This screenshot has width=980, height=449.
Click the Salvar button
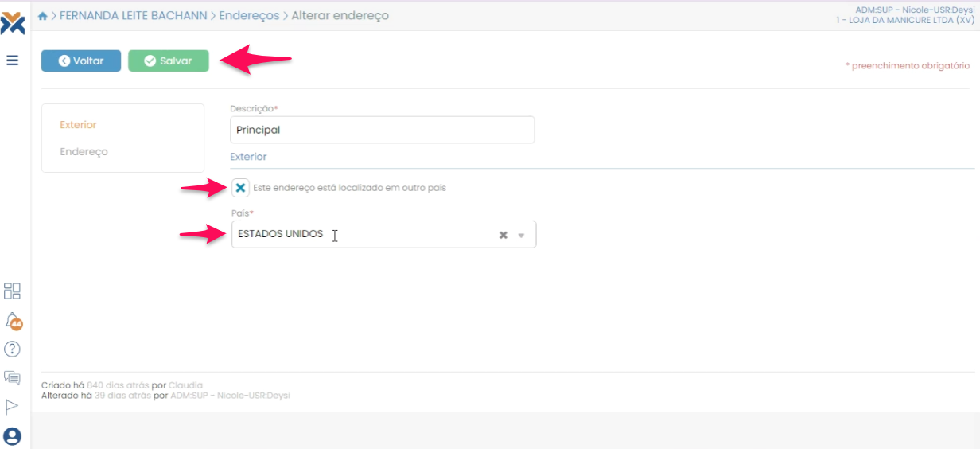(x=169, y=61)
